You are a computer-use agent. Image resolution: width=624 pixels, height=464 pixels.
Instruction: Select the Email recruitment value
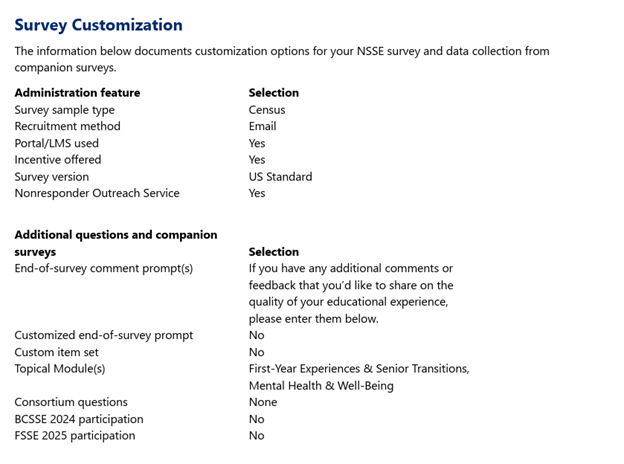pyautogui.click(x=262, y=126)
